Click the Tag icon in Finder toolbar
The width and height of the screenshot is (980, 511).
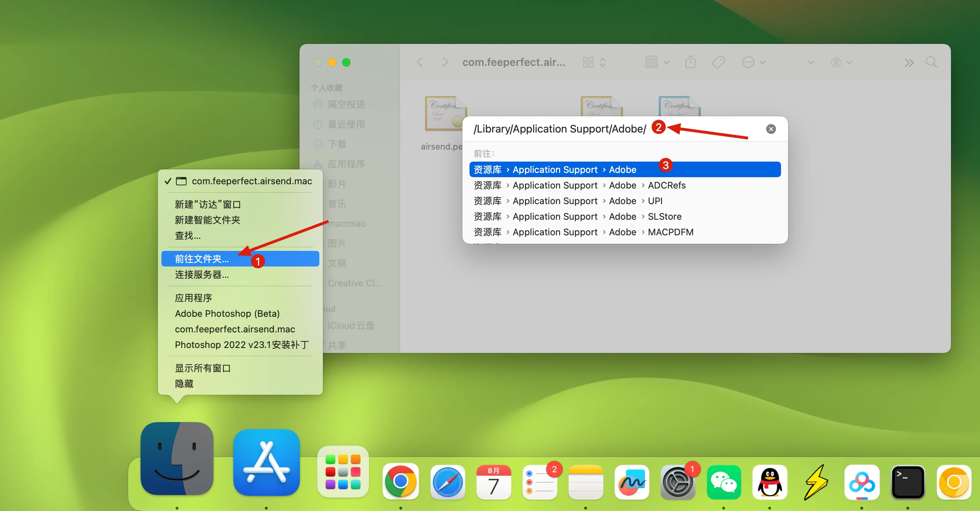click(718, 62)
